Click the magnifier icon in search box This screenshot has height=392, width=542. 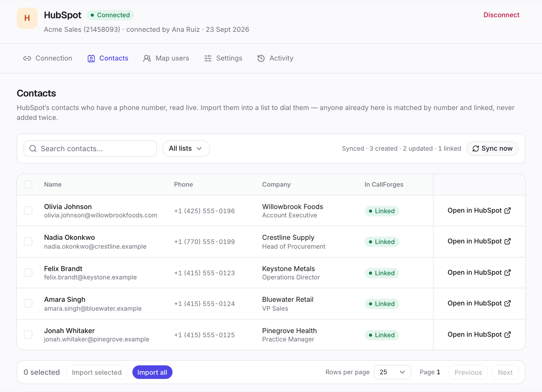pyautogui.click(x=33, y=149)
